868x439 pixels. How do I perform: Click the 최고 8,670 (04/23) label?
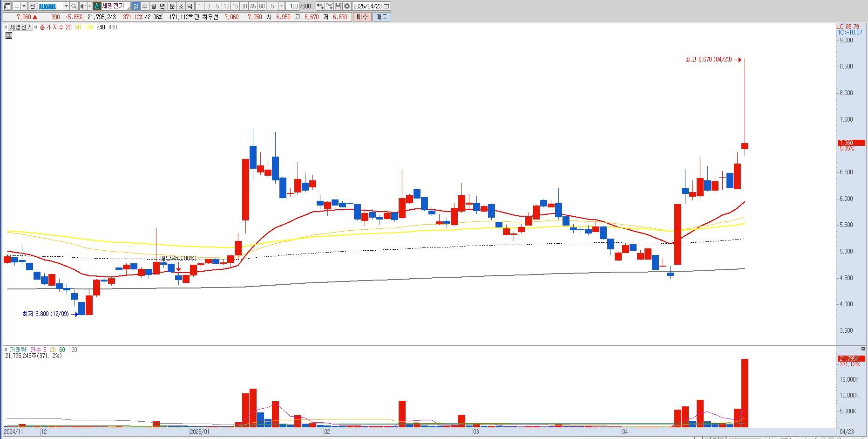pos(708,60)
